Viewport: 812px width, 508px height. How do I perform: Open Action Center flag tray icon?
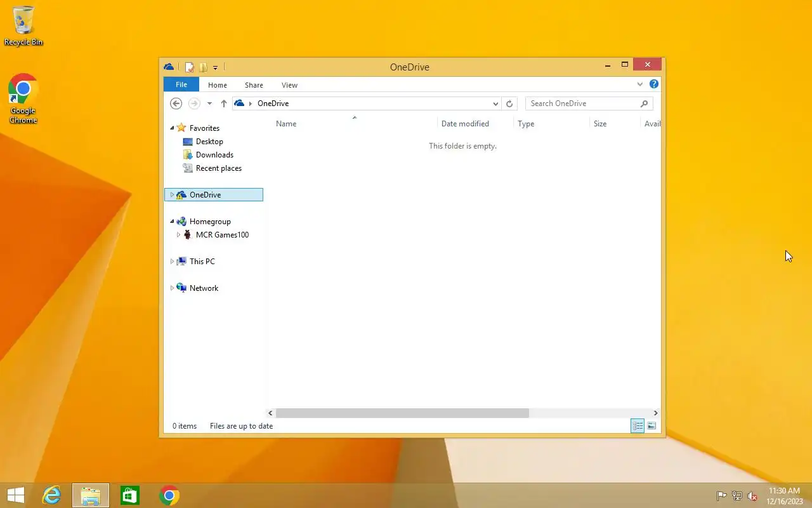point(721,496)
